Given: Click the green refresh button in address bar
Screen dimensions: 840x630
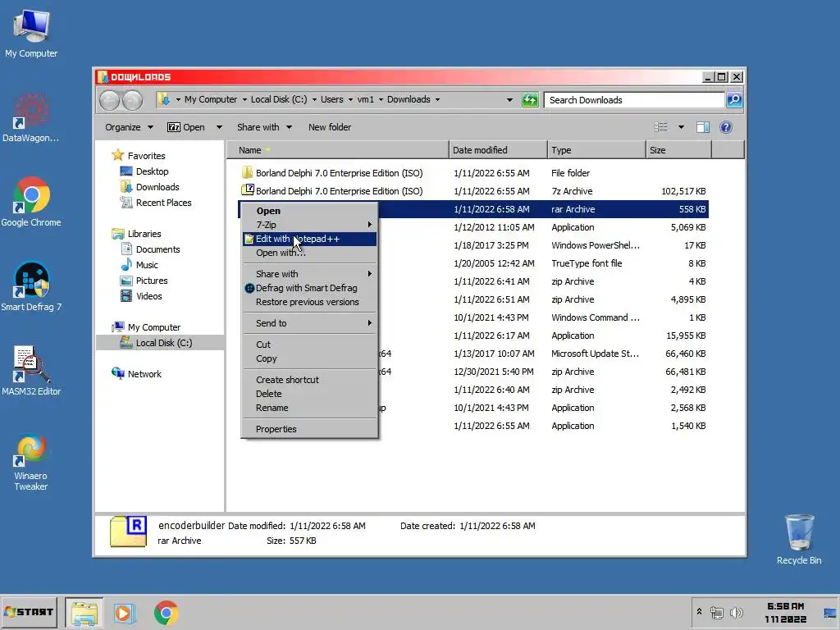Looking at the screenshot, I should pos(530,99).
